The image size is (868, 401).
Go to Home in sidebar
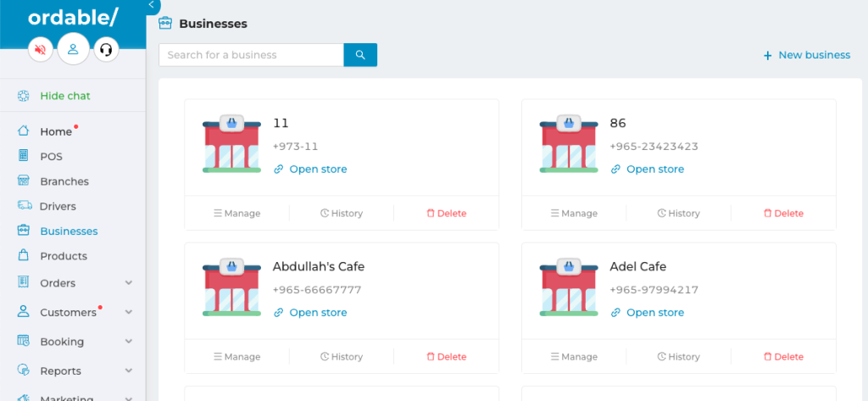(x=56, y=131)
